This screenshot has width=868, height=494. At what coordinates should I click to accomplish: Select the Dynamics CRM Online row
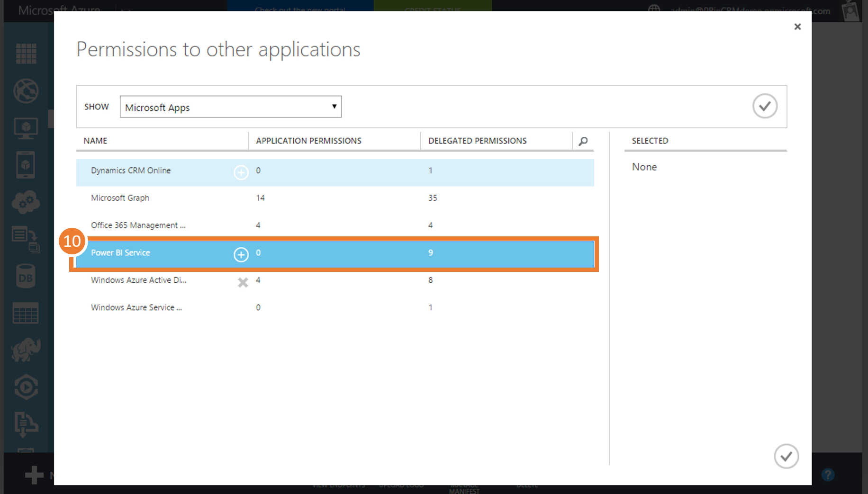coord(335,172)
